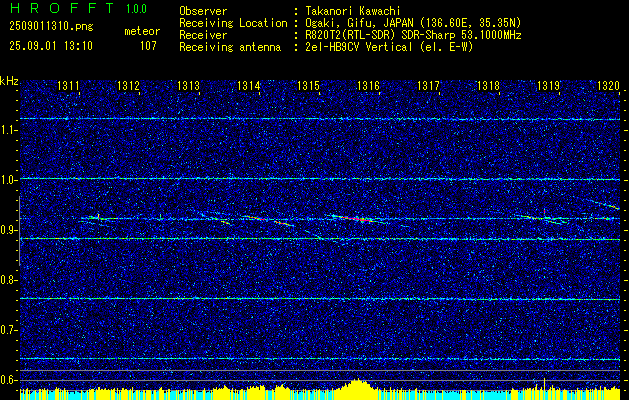
Task: Click the HROFFT title text
Action: coord(61,8)
